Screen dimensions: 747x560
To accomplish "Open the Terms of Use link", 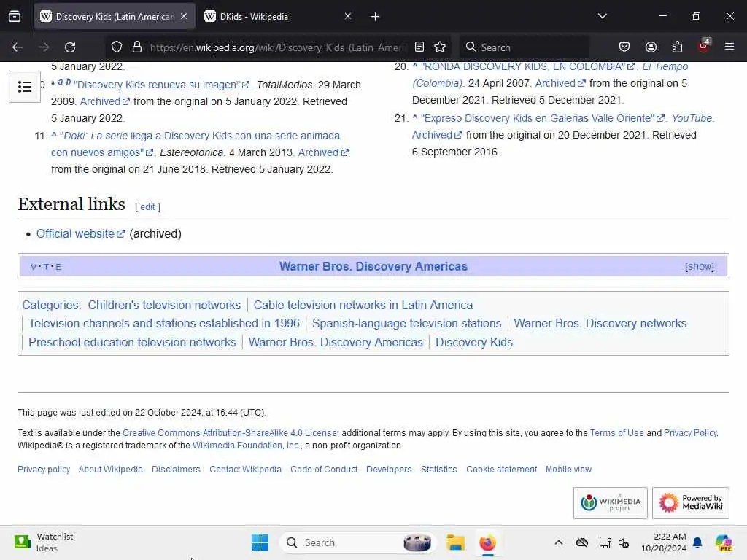I will 616,433.
